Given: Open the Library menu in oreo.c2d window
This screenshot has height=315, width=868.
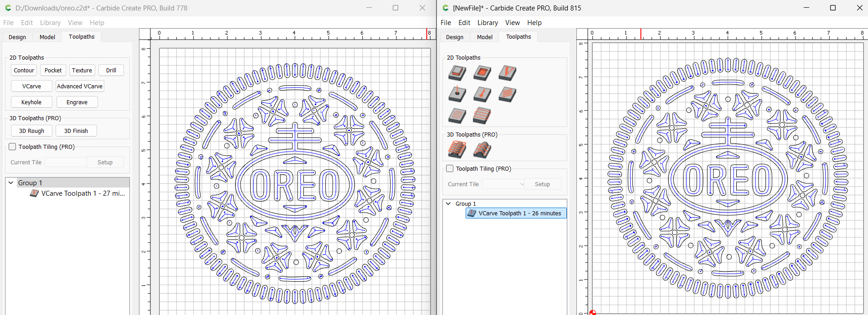Looking at the screenshot, I should pyautogui.click(x=50, y=22).
